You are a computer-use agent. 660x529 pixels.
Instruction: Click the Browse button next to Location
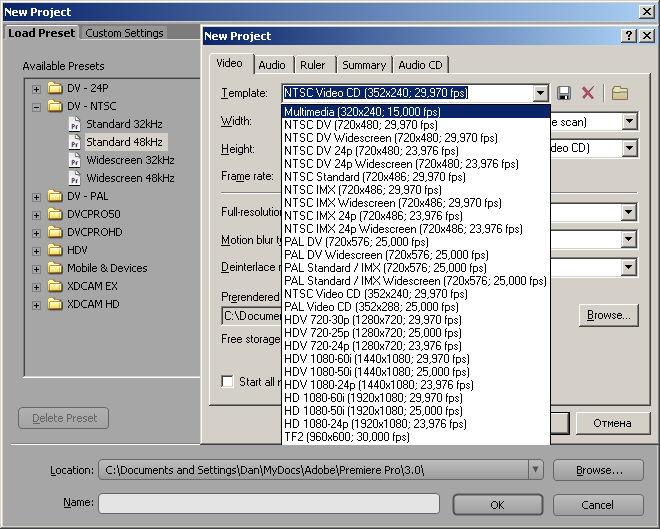598,470
